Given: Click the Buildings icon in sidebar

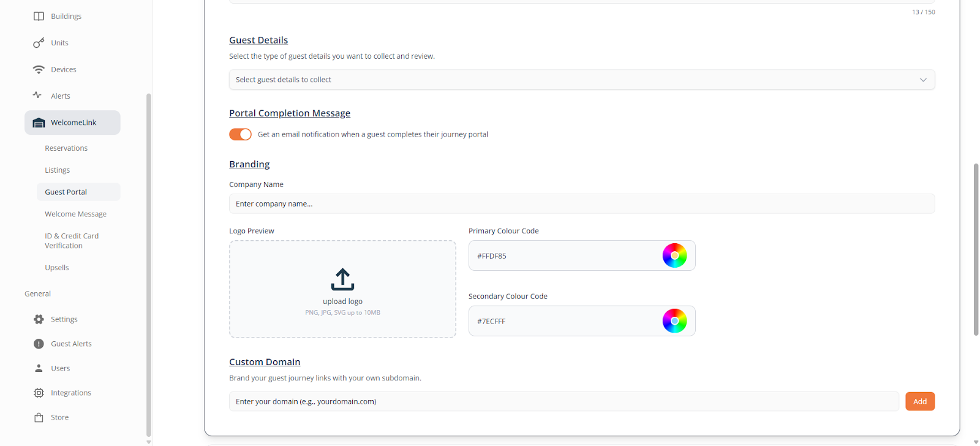Looking at the screenshot, I should pyautogui.click(x=39, y=17).
